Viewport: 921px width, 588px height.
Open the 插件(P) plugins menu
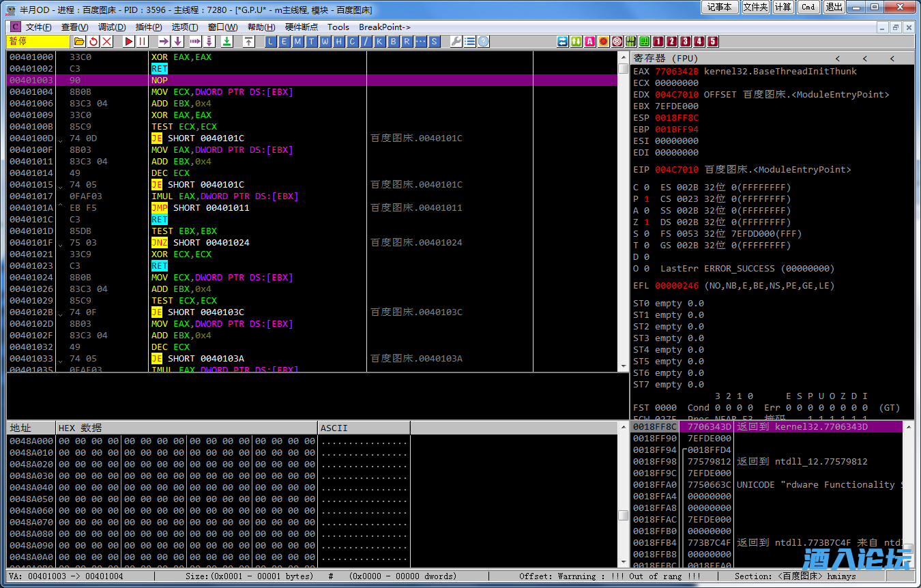(x=149, y=27)
